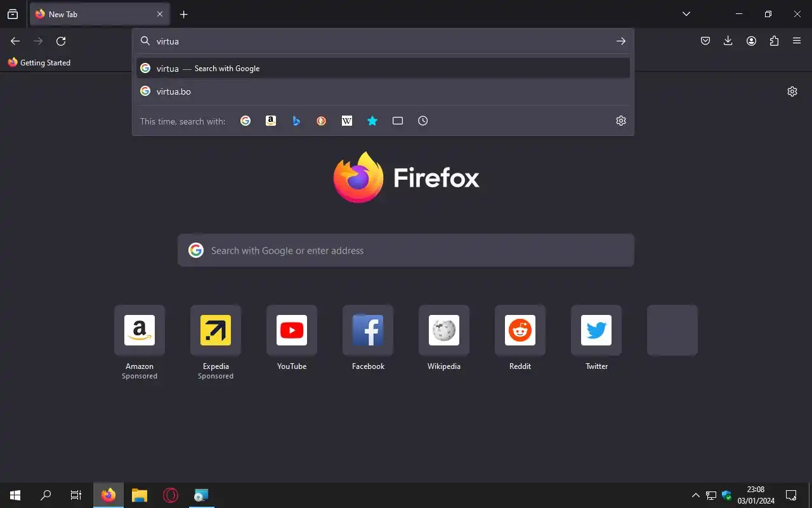
Task: Open the Amazon sponsored shortcut
Action: click(x=140, y=330)
